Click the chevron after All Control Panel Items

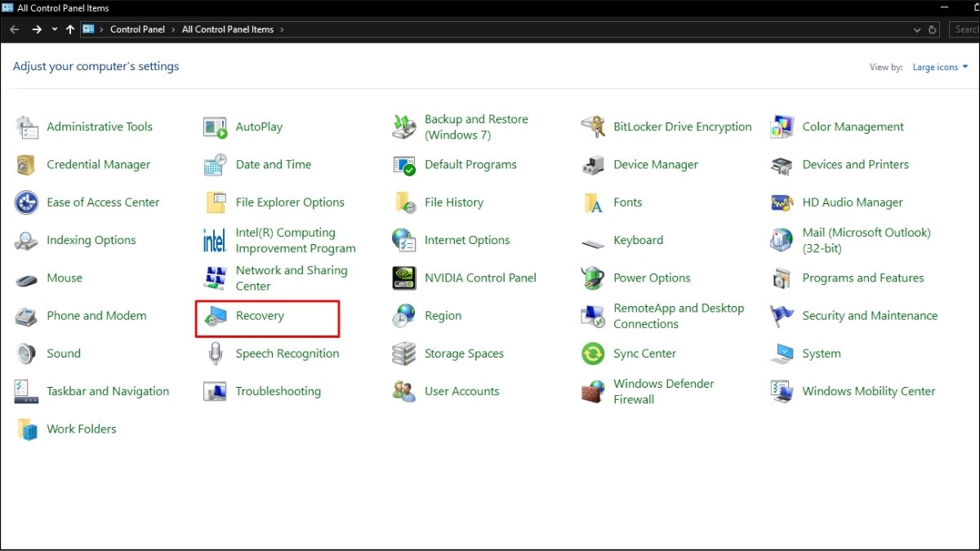click(283, 29)
